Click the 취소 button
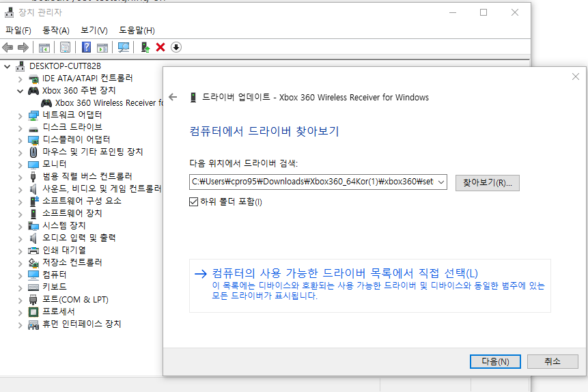This screenshot has width=588, height=392. pyautogui.click(x=552, y=362)
